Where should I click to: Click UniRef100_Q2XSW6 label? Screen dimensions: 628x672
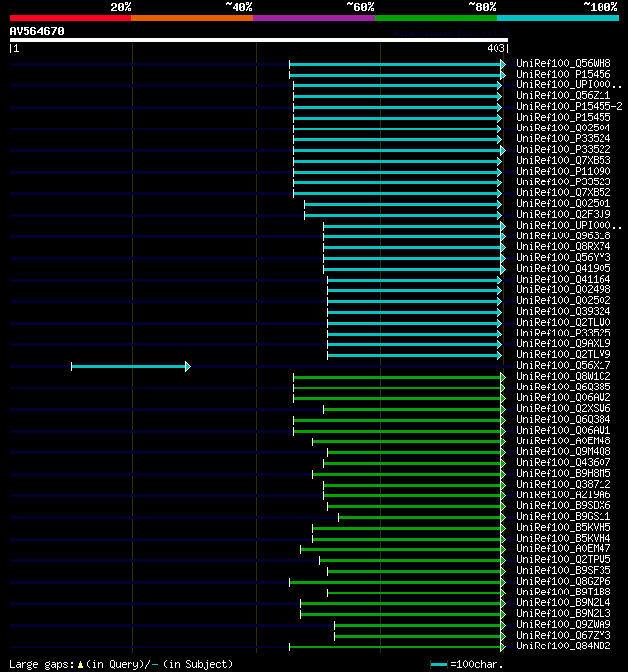coord(563,408)
